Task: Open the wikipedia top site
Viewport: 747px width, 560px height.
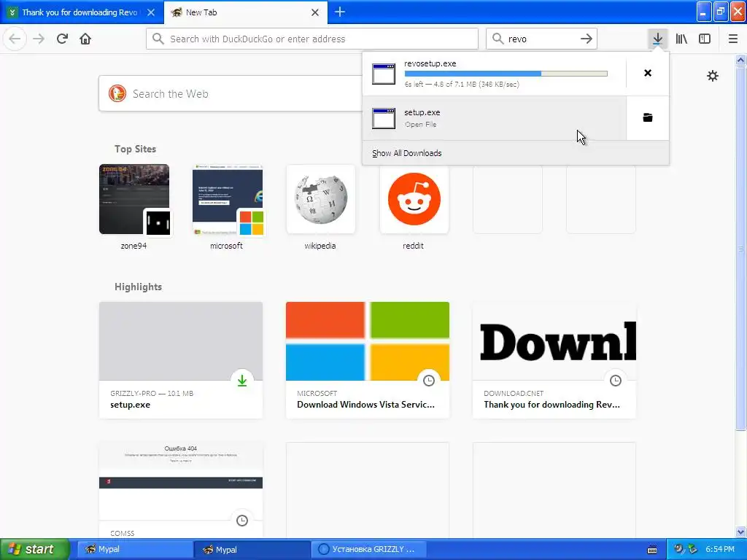Action: pyautogui.click(x=320, y=208)
